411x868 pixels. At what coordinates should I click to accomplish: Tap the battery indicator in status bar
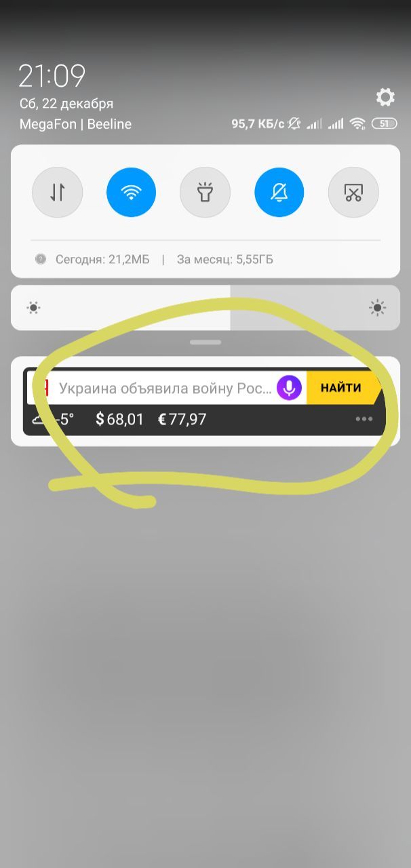click(384, 123)
